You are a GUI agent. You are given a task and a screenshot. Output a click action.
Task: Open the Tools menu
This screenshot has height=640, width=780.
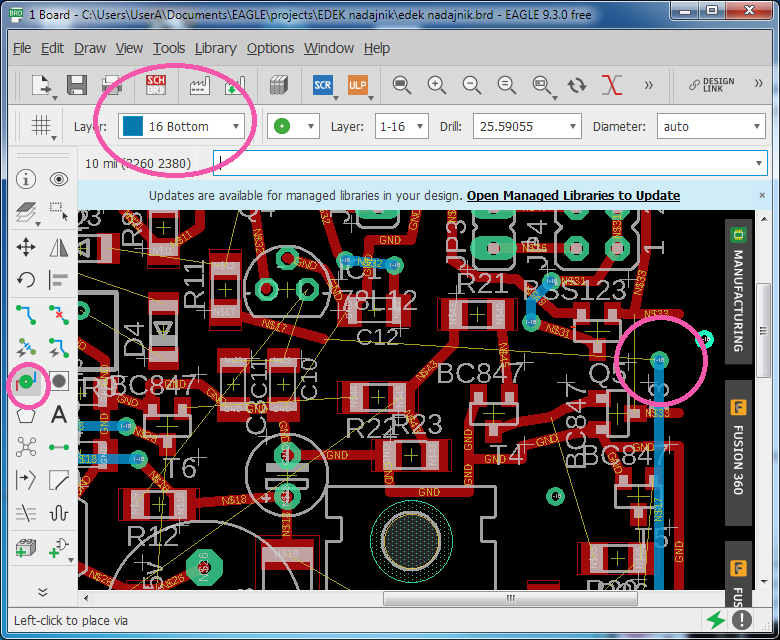pos(169,48)
